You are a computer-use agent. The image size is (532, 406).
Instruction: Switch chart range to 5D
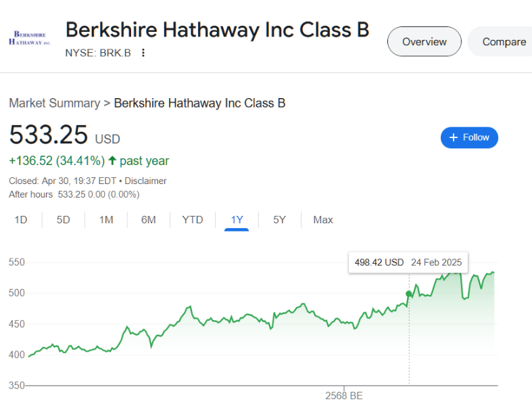63,220
